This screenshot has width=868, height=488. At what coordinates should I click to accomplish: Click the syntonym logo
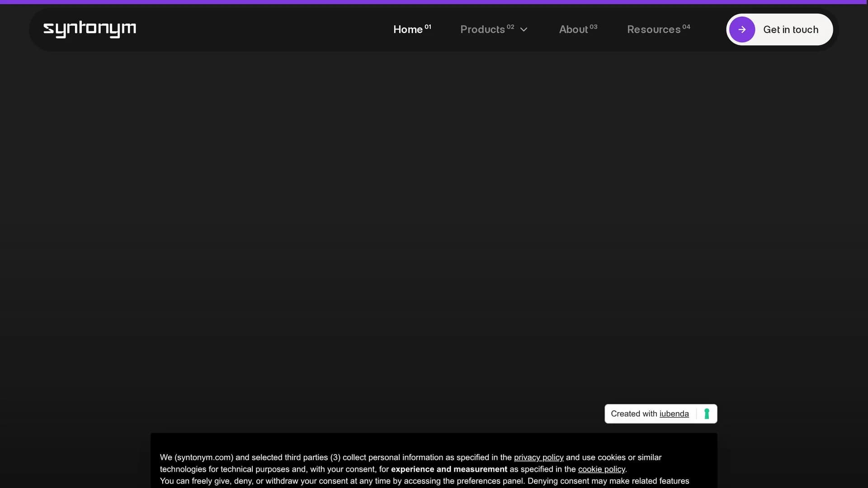pyautogui.click(x=90, y=29)
